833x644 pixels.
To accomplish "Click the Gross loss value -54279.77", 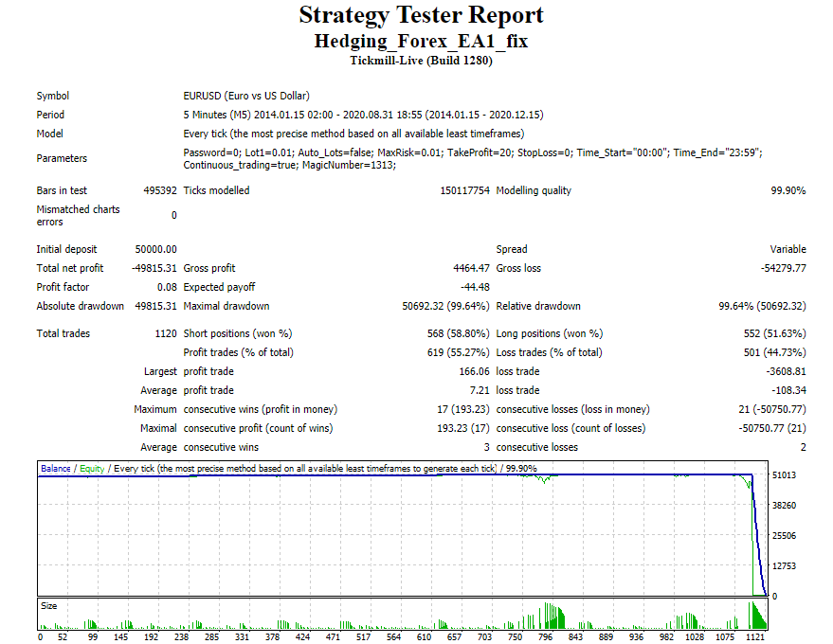I will click(783, 268).
